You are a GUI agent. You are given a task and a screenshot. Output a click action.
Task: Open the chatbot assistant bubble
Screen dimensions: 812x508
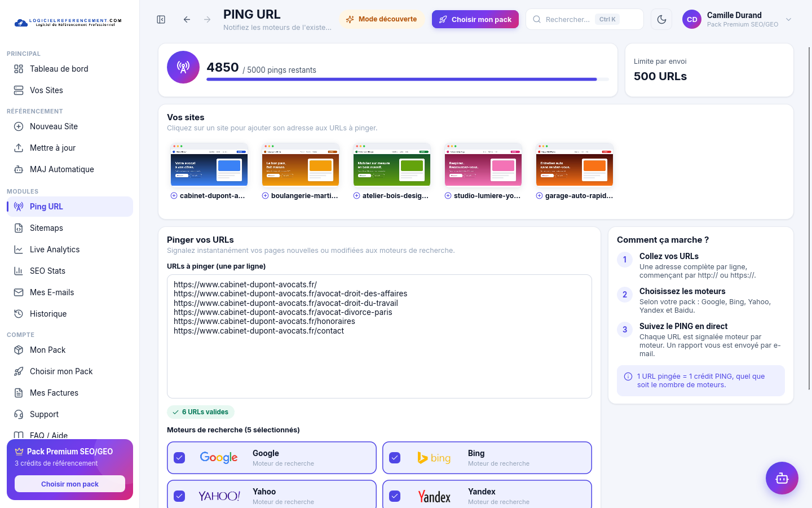782,478
